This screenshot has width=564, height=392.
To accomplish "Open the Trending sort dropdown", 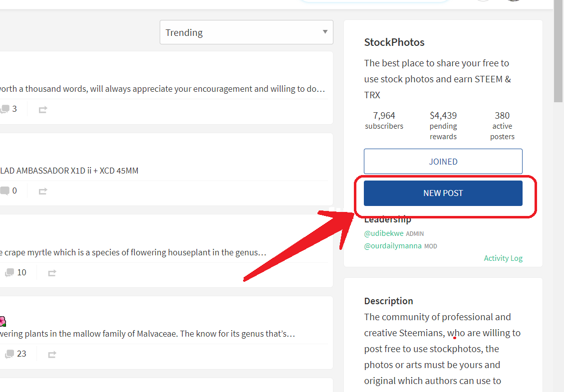I will pyautogui.click(x=247, y=32).
